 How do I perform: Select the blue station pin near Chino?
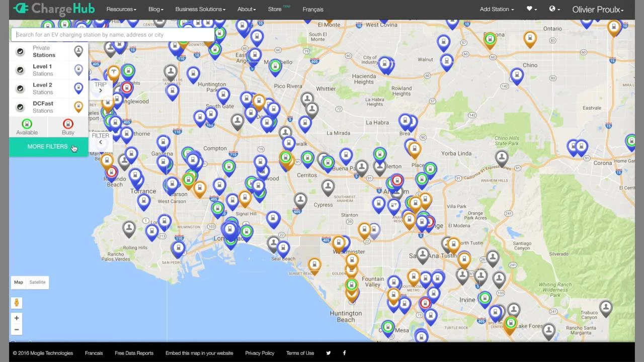click(517, 76)
